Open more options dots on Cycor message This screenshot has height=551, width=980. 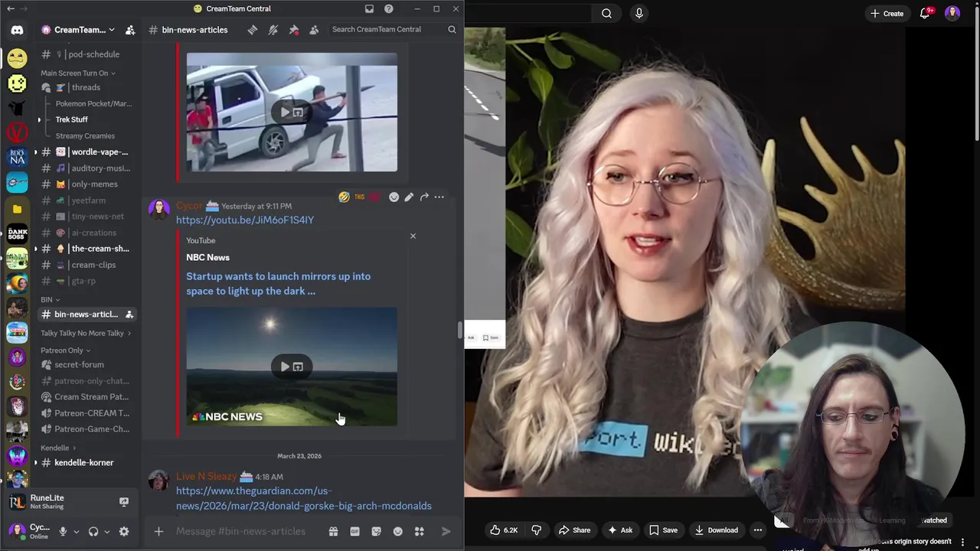point(439,197)
